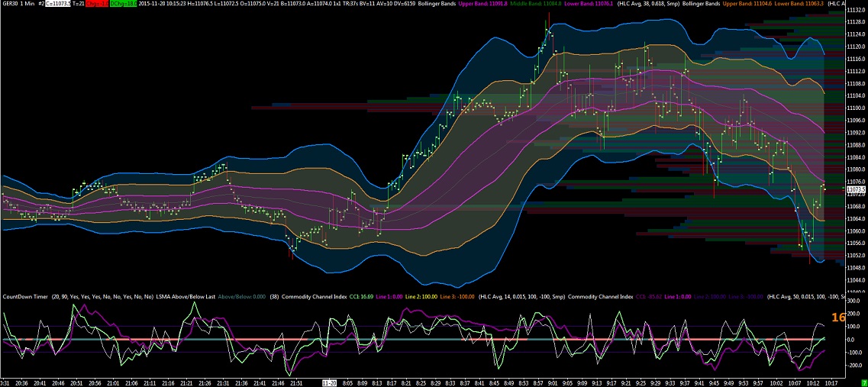Click the orange 'Line 3: -100.00' label
This screenshot has width=868, height=387.
click(x=457, y=297)
